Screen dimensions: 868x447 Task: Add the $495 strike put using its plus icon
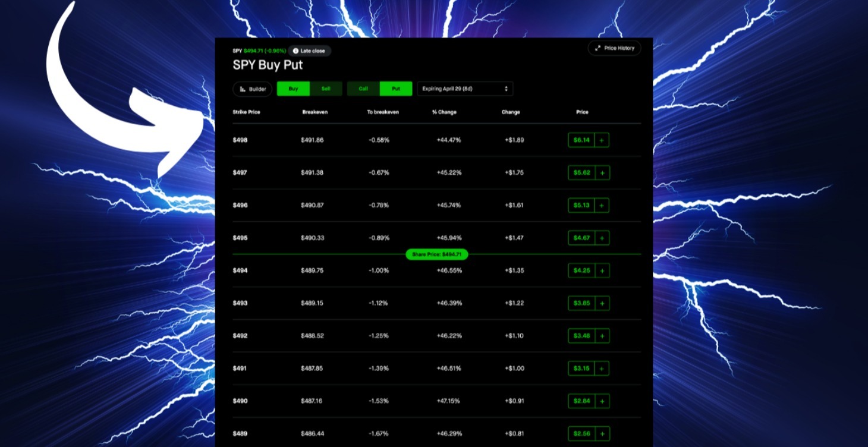point(602,238)
